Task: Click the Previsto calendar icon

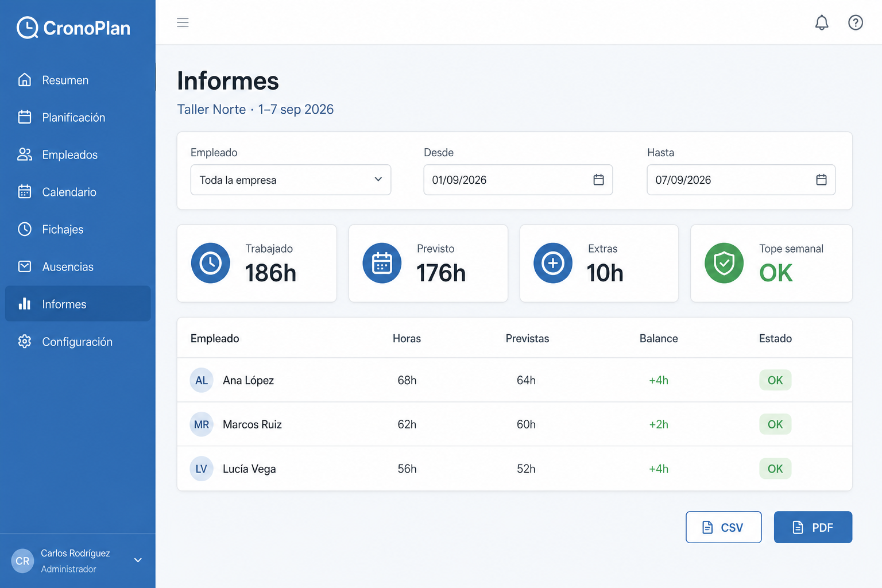Action: [382, 263]
